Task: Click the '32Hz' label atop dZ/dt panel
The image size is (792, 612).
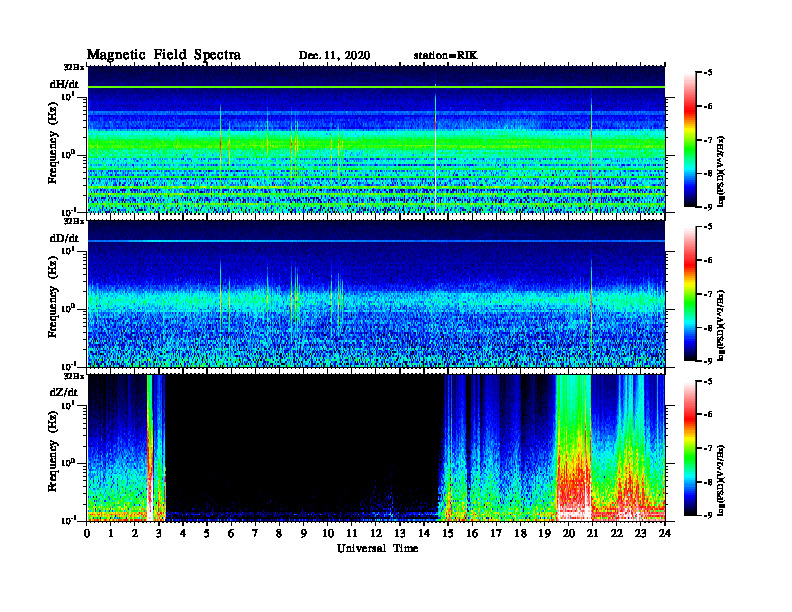Action: 74,376
